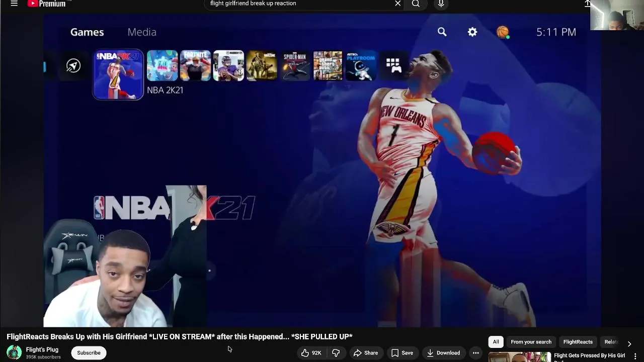Select the FlightReacts filter chip
Image resolution: width=644 pixels, height=362 pixels.
tap(578, 342)
